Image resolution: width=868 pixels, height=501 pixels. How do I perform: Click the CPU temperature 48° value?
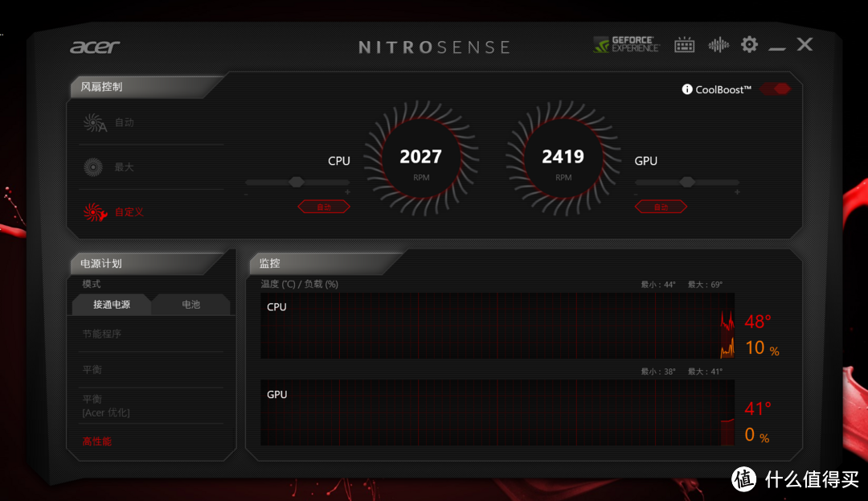758,321
